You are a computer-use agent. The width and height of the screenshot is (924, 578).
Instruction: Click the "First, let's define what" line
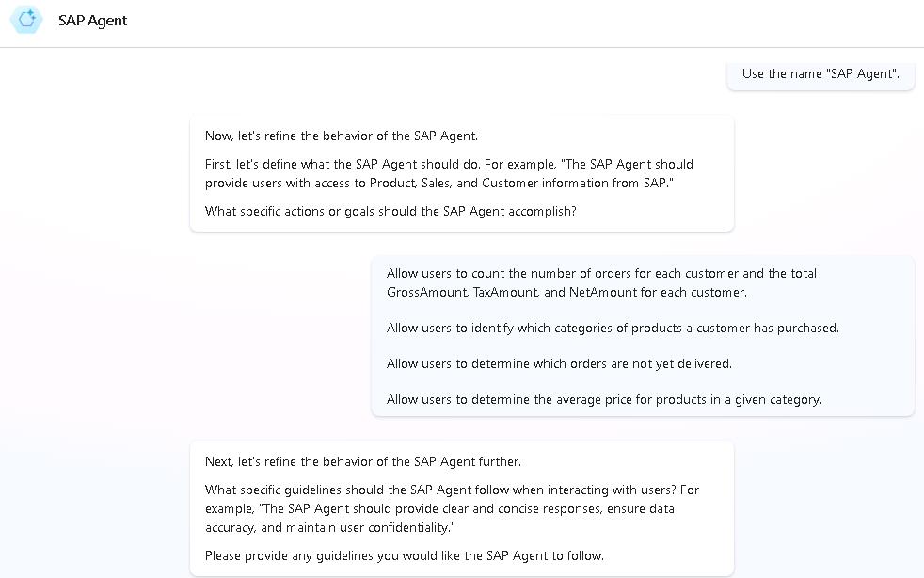449,164
